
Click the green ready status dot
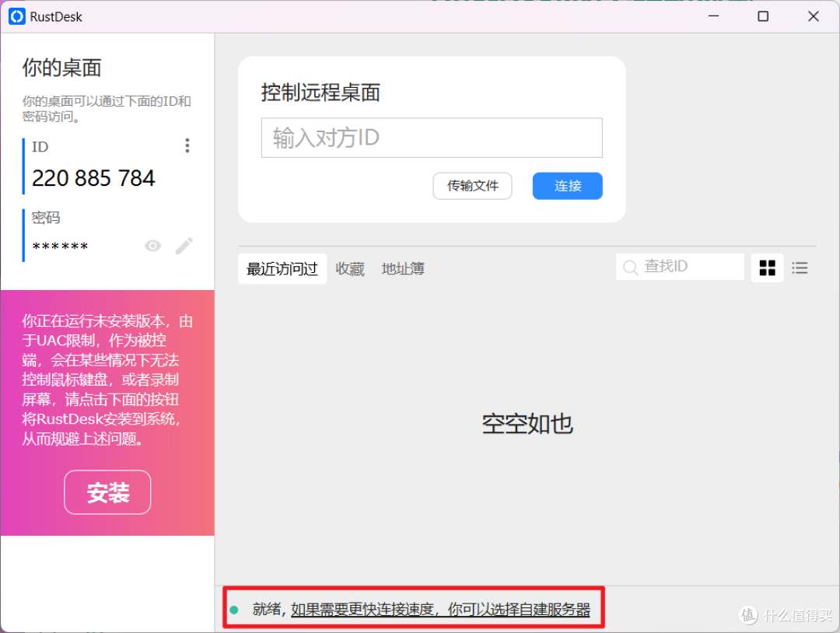point(235,610)
